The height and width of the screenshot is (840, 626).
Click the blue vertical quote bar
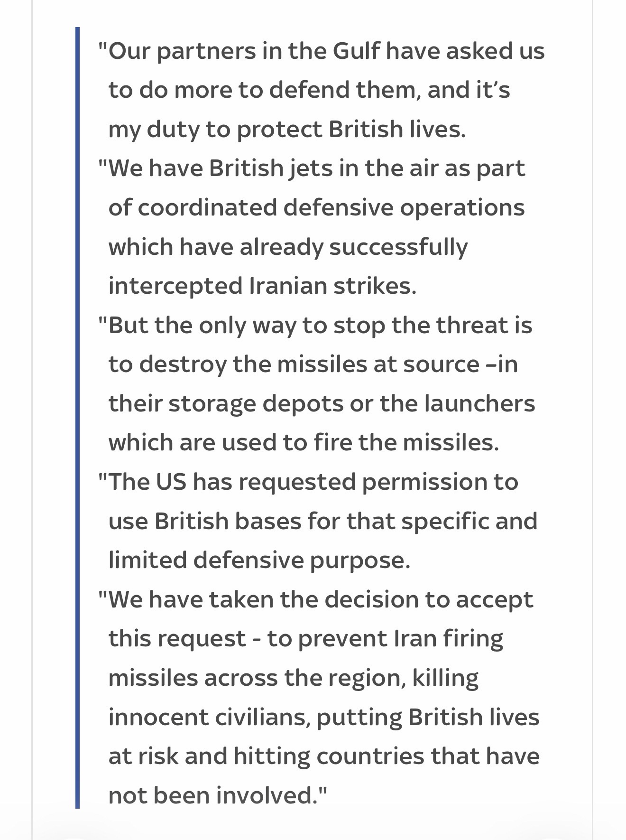tap(78, 418)
